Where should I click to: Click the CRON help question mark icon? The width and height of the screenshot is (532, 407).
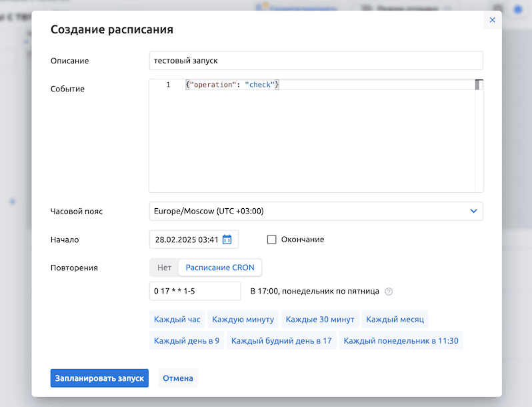(389, 292)
